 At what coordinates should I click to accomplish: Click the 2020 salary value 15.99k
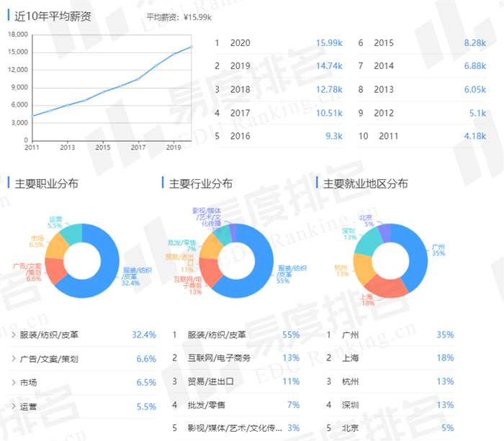pyautogui.click(x=329, y=43)
